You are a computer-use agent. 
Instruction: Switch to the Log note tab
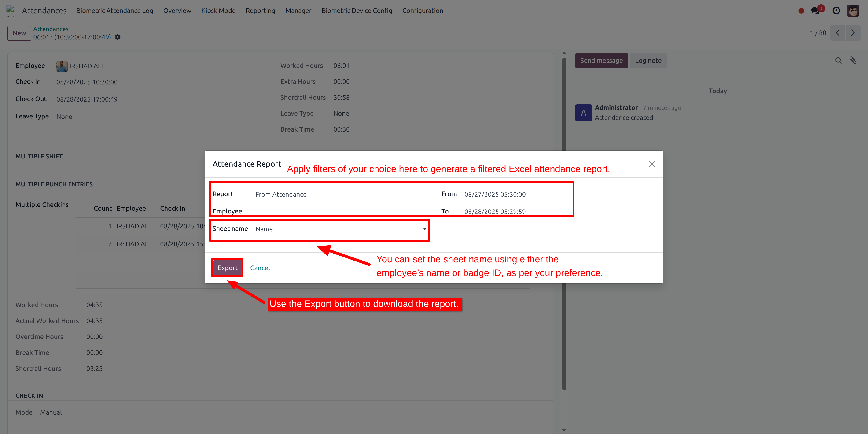coord(648,61)
